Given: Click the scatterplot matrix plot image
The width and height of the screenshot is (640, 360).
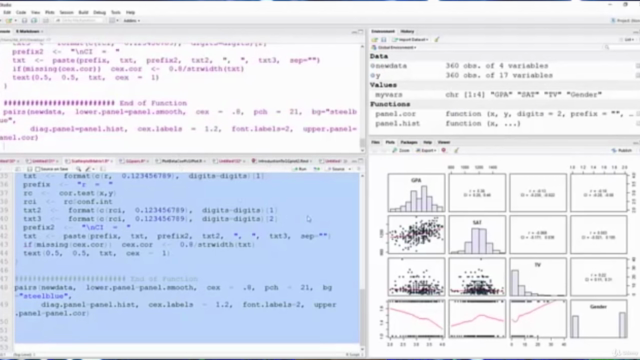Looking at the screenshot, I should [x=505, y=255].
